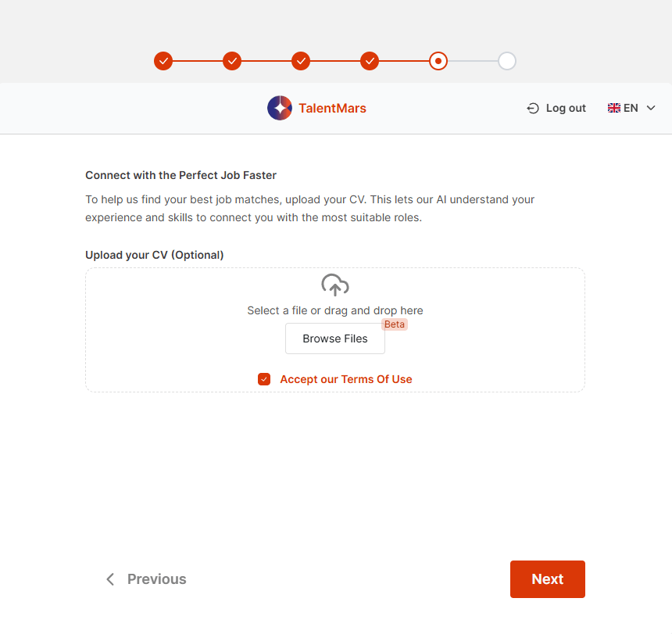Click the second completed step checkmark
This screenshot has width=672, height=634.
pos(232,61)
